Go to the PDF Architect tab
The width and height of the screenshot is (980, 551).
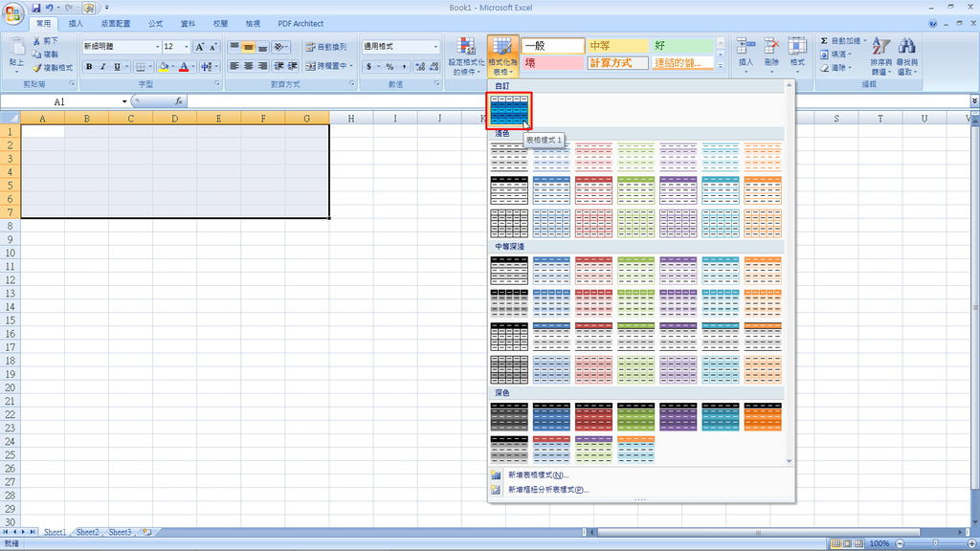[x=301, y=24]
